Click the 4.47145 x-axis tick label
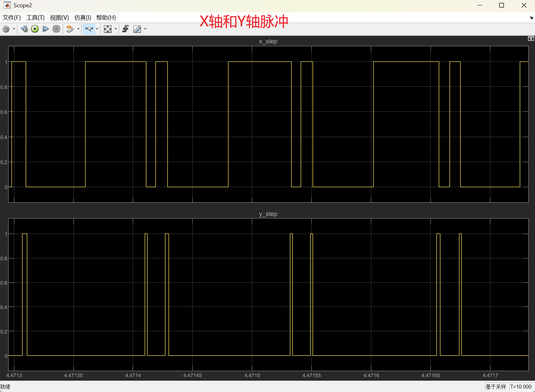Viewport: 535px width, 392px height. [193, 376]
